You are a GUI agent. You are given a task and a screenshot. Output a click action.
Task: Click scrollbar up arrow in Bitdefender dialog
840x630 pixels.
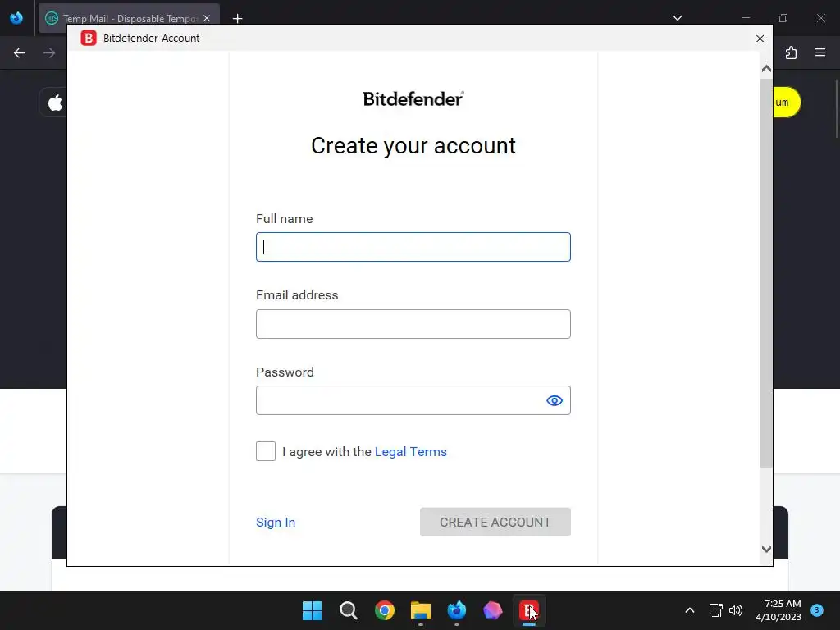[766, 69]
